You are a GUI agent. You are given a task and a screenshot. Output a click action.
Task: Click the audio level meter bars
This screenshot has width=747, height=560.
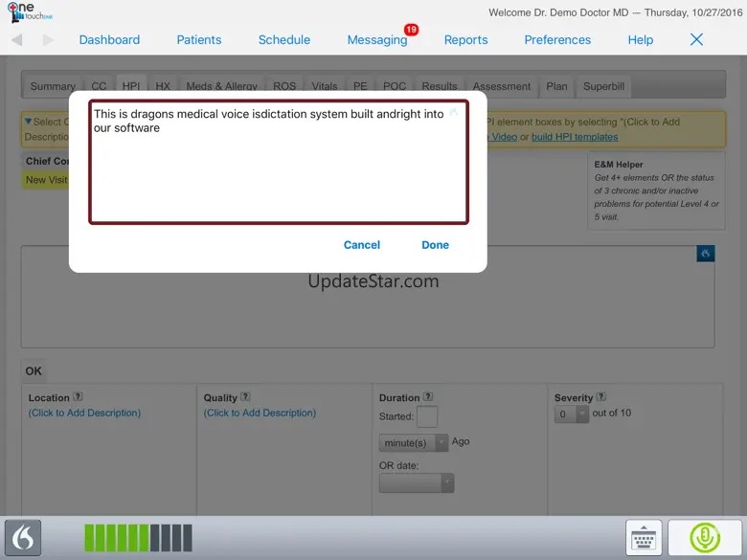tap(138, 538)
